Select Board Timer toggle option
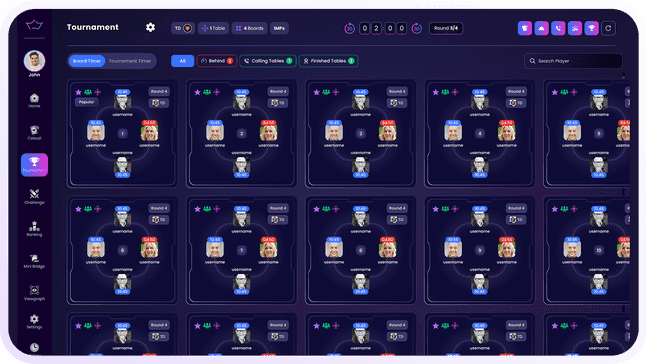The image size is (646, 364). [87, 61]
